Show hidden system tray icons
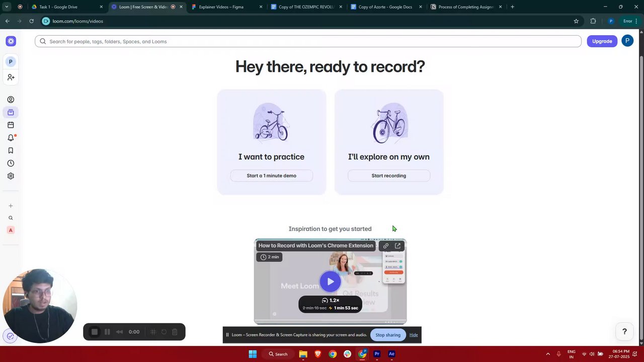644x362 pixels. click(548, 354)
